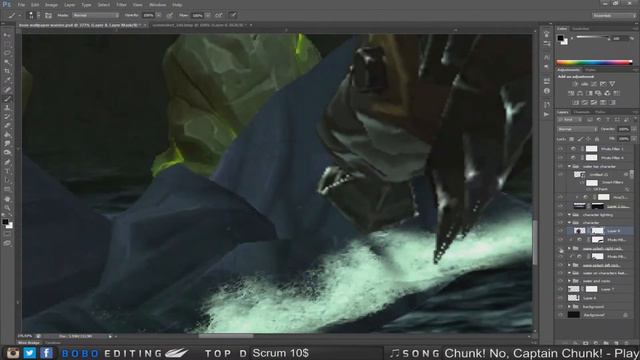
Task: Open Facebook icon in the bottom overlay
Action: (46, 353)
